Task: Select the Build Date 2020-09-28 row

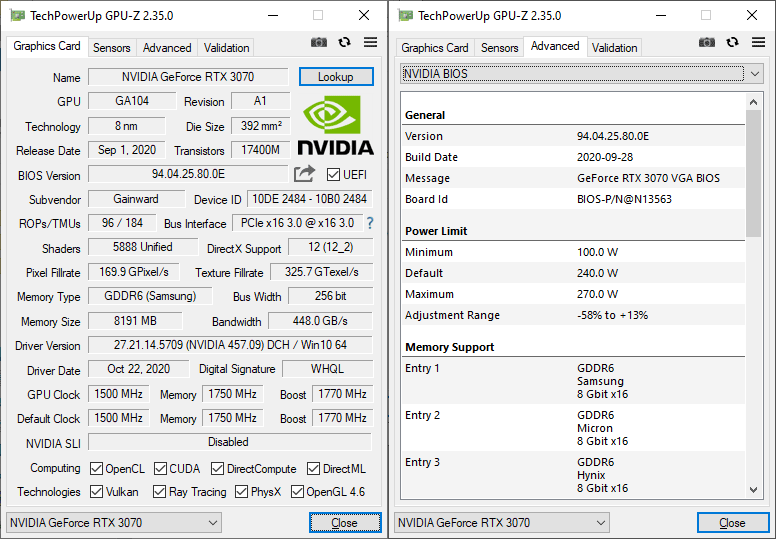Action: 573,157
